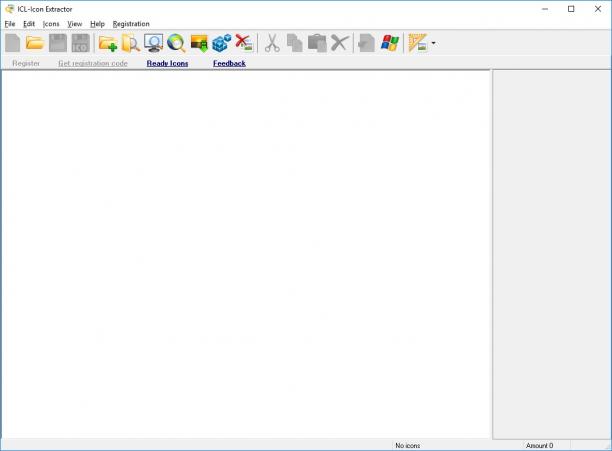Click the New file toolbar icon
The image size is (612, 451).
click(13, 43)
